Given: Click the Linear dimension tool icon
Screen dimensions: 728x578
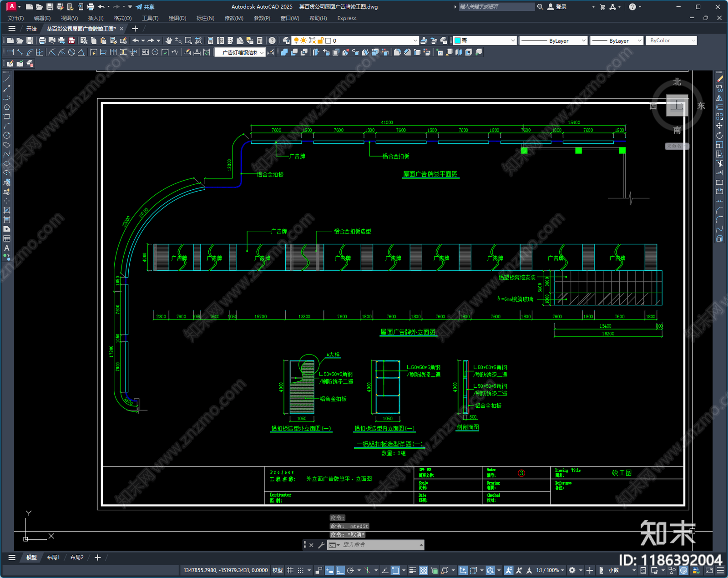Looking at the screenshot, I should (10, 52).
